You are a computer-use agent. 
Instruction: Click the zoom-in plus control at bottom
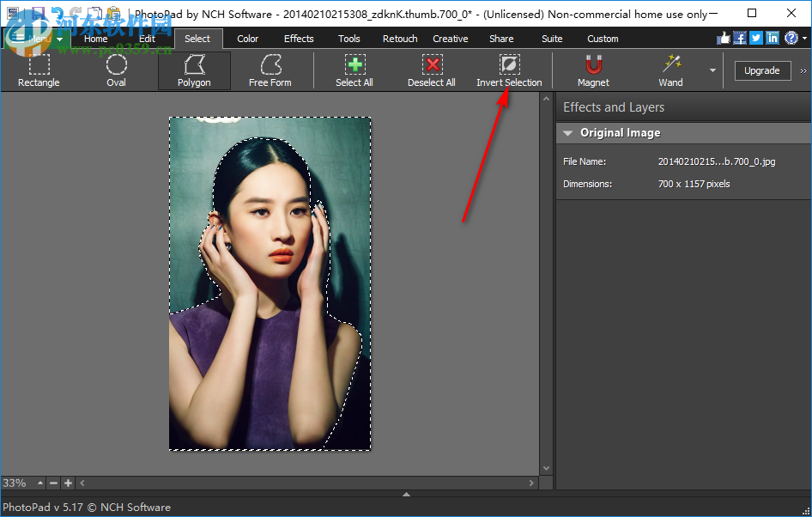click(68, 483)
